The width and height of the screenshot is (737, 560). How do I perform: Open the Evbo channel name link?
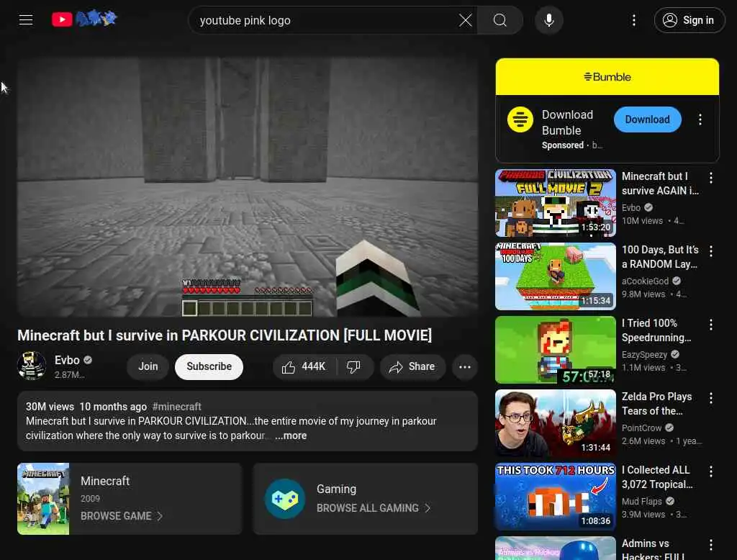coord(67,360)
